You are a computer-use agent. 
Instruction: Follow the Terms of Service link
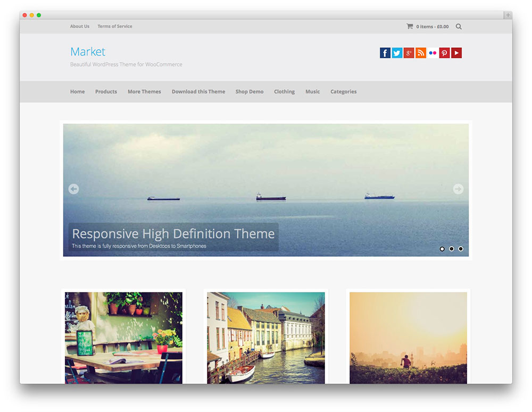pos(115,26)
